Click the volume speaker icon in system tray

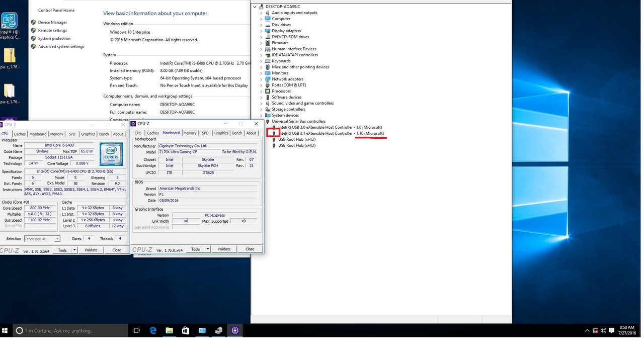603,330
